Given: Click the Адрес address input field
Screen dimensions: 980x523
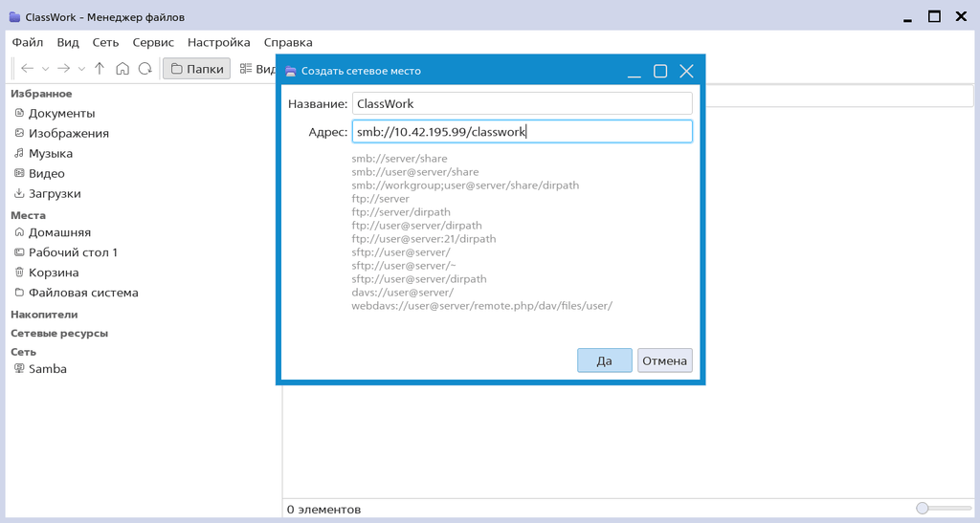Looking at the screenshot, I should [522, 132].
